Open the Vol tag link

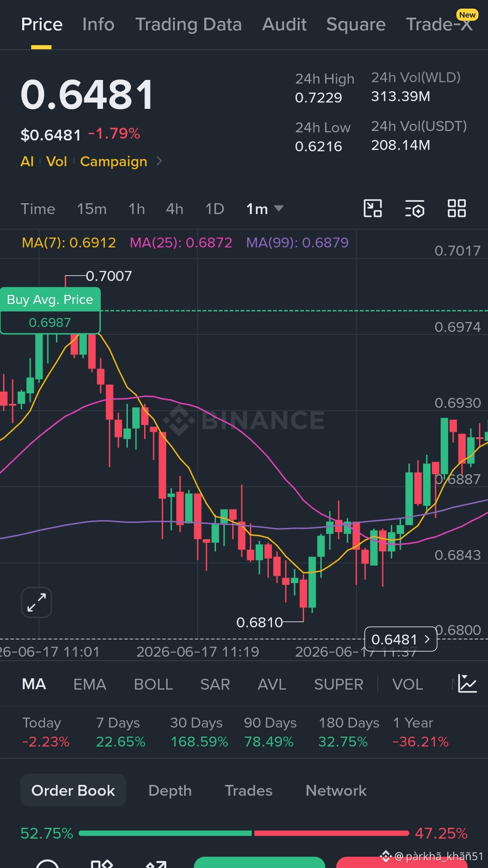pos(56,161)
